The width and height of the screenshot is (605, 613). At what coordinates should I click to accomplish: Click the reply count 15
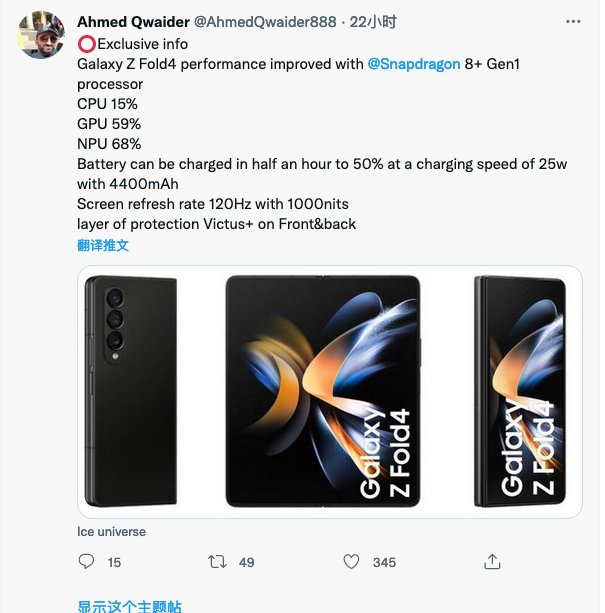[114, 563]
